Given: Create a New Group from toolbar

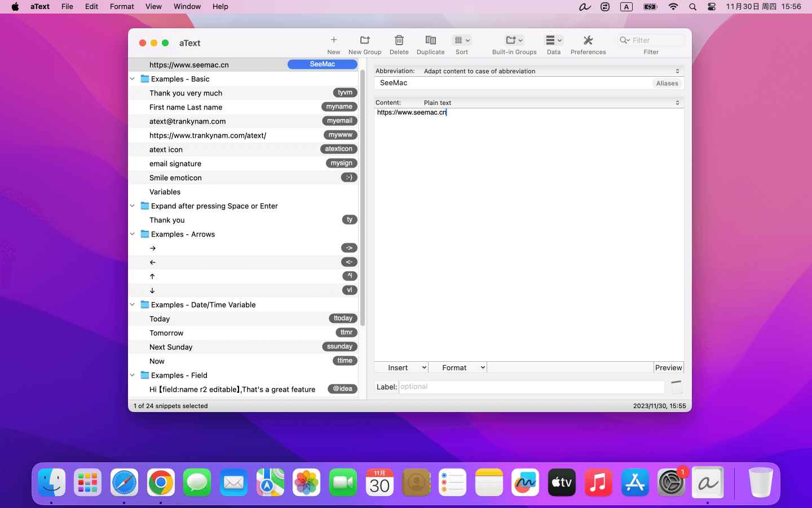Looking at the screenshot, I should click(365, 40).
